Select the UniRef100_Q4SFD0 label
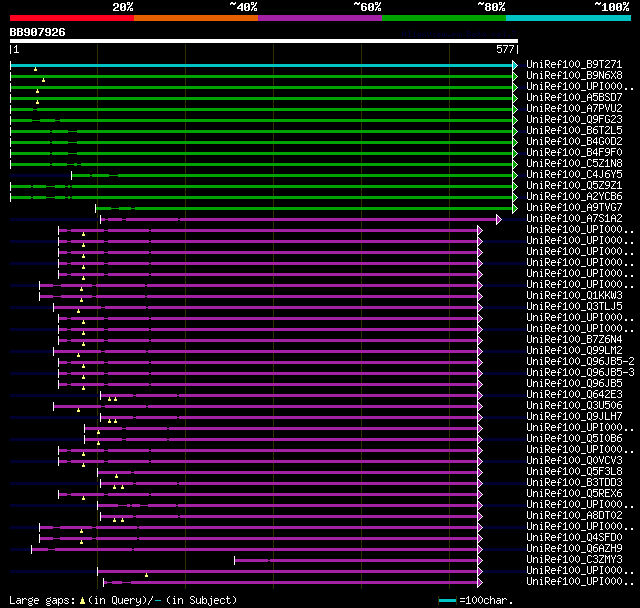Image resolution: width=640 pixels, height=608 pixels. tap(574, 538)
